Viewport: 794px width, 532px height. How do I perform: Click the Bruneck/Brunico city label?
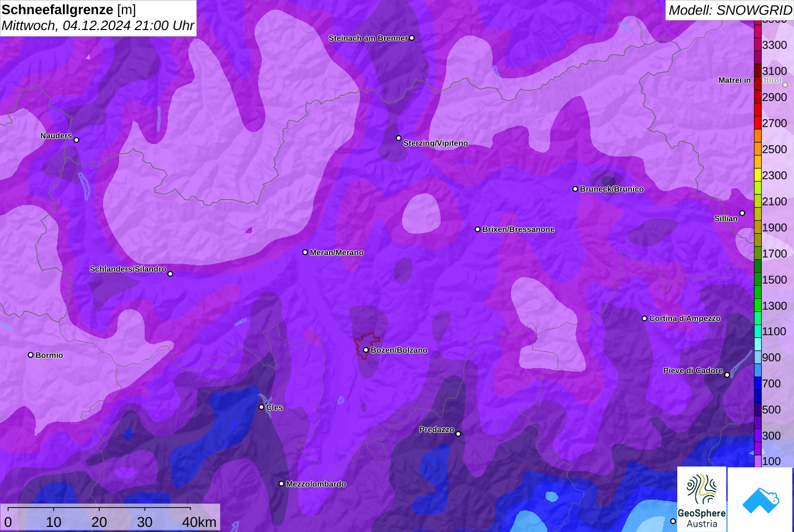point(611,189)
